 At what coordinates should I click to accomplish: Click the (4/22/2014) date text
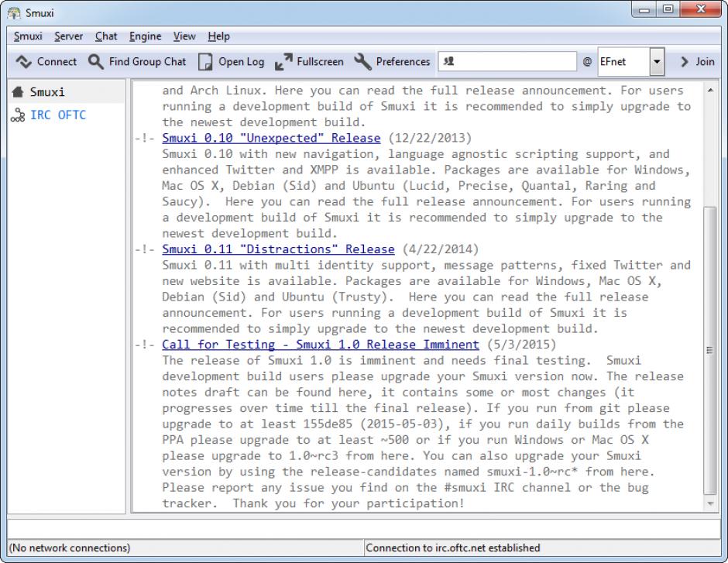tap(441, 249)
